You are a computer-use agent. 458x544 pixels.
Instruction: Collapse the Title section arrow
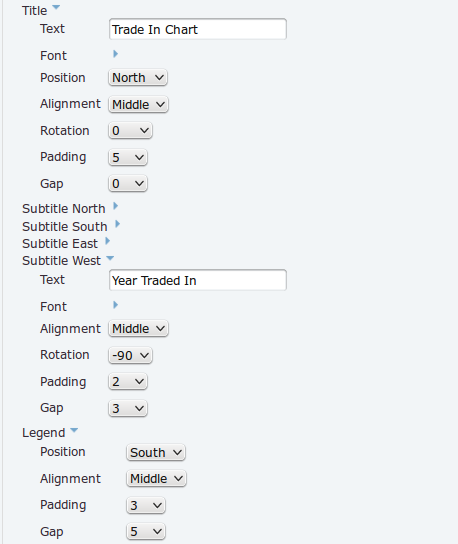tap(56, 7)
